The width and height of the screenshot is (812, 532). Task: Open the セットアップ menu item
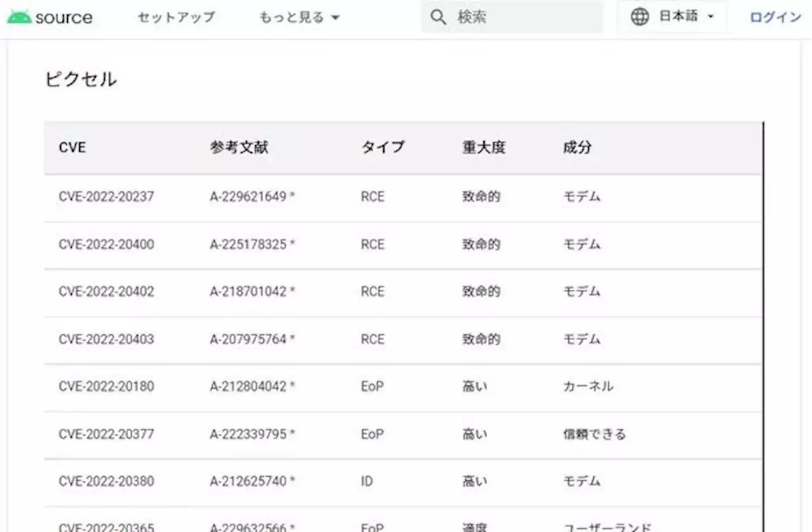(176, 17)
